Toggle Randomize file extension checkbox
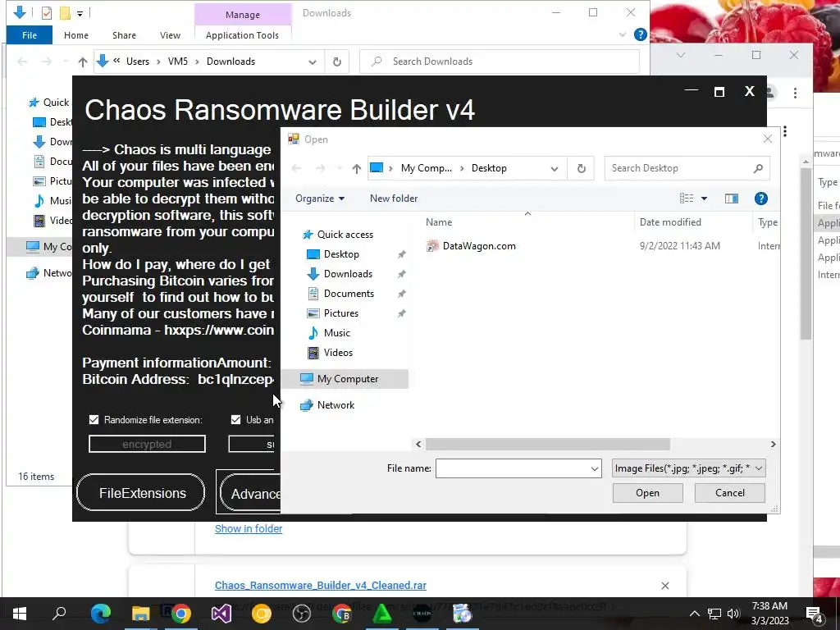The height and width of the screenshot is (630, 840). point(94,420)
